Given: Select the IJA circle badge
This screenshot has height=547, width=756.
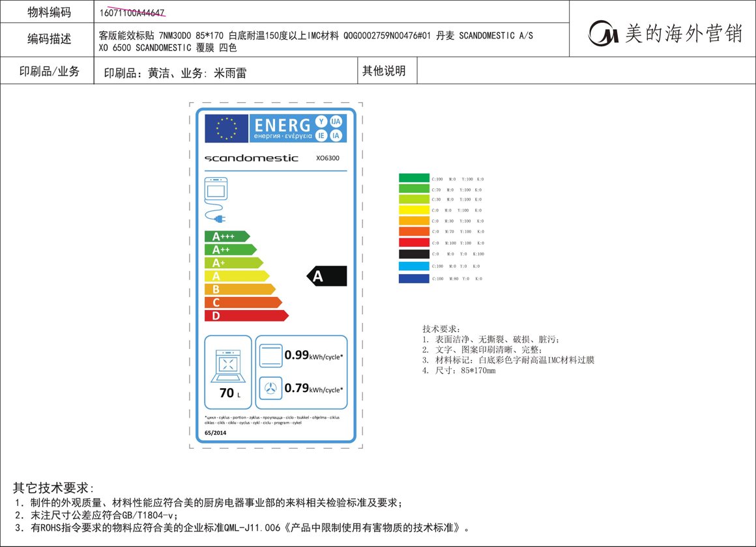Looking at the screenshot, I should tap(337, 122).
